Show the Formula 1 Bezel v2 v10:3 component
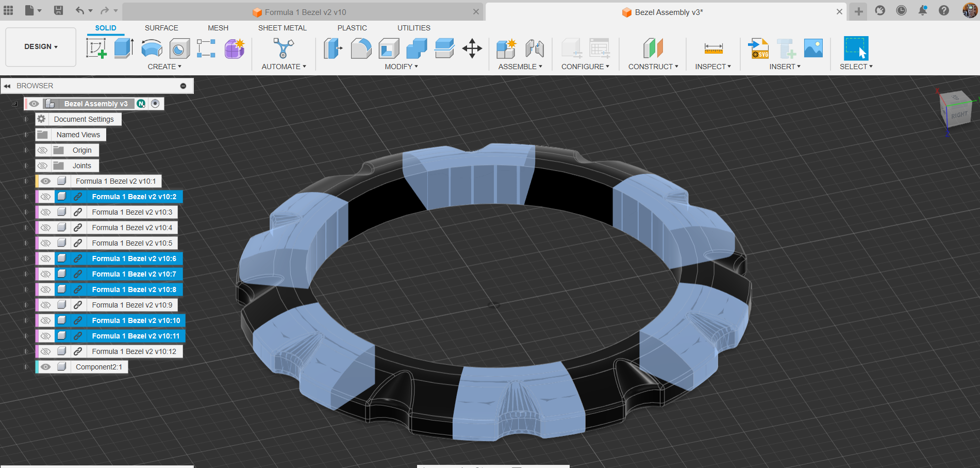The height and width of the screenshot is (468, 980). coord(45,212)
